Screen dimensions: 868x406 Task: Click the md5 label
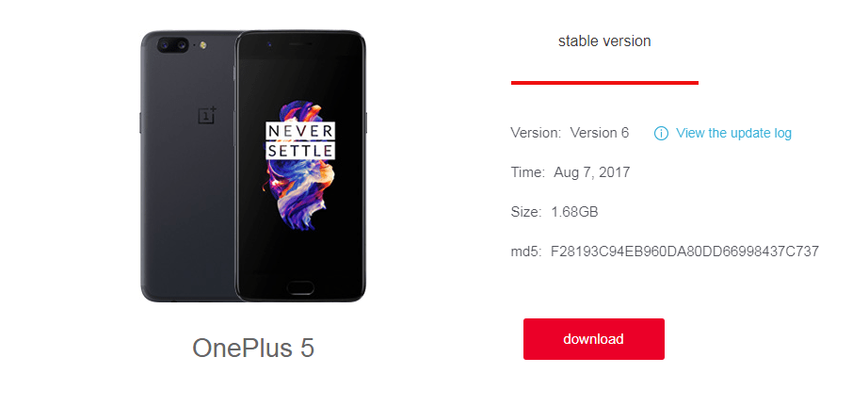tap(526, 252)
